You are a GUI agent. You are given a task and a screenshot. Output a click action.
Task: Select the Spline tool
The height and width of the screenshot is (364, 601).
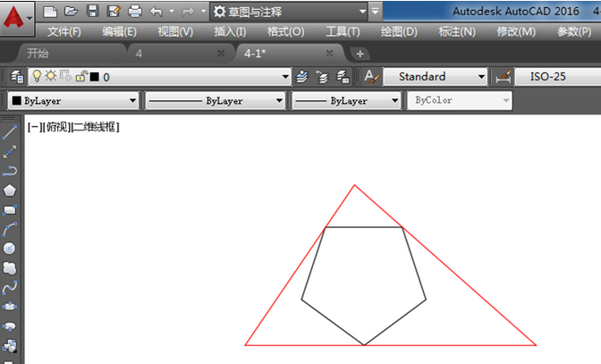coord(10,287)
